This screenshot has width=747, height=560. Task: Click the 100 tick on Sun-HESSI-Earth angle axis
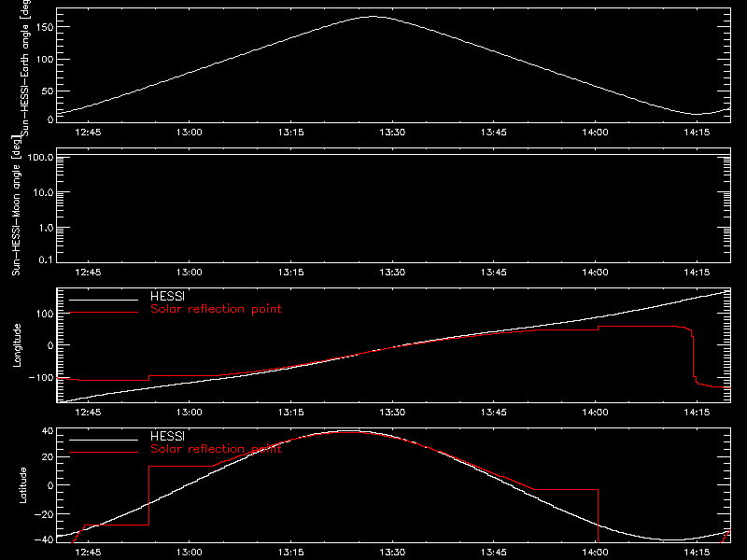coord(44,60)
